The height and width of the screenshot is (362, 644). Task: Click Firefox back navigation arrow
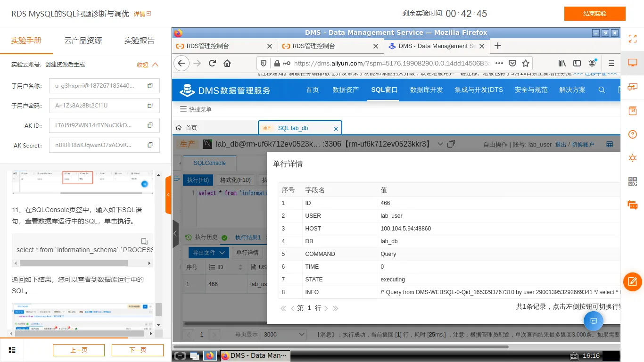182,63
